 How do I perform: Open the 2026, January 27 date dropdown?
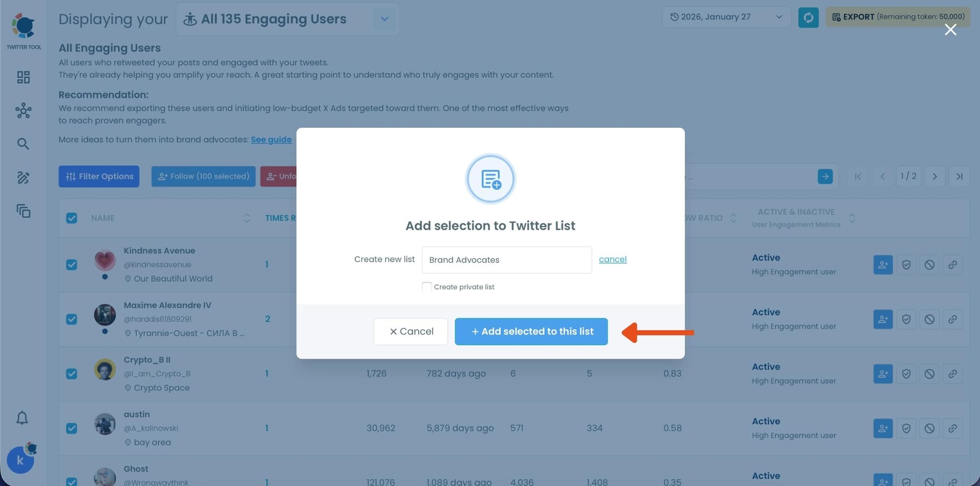[x=778, y=17]
